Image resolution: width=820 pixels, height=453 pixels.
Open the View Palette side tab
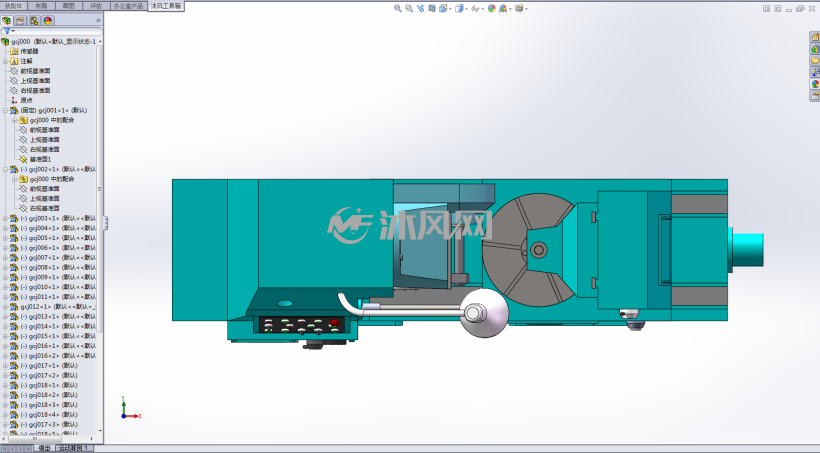(815, 72)
